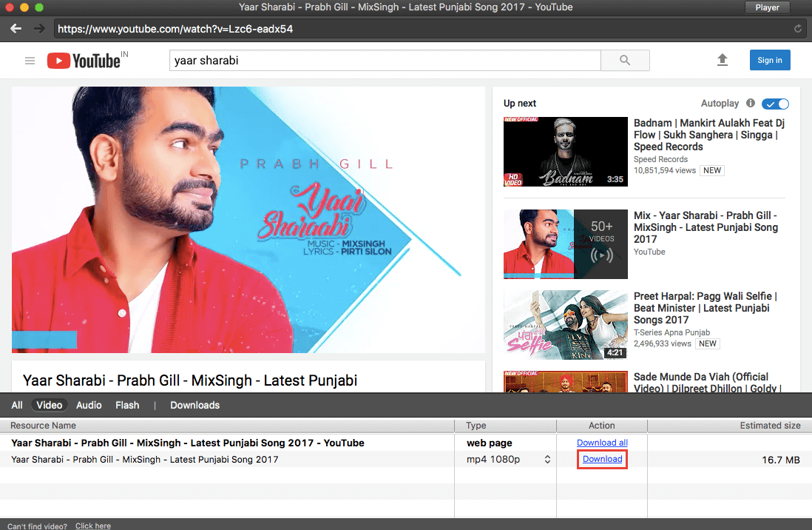
Task: Click the NEW badge on Badnam video
Action: (712, 170)
